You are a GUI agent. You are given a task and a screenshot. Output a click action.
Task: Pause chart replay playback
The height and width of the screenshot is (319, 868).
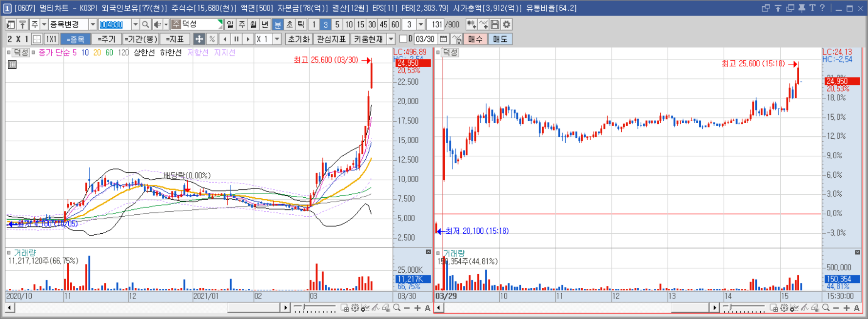pos(237,39)
